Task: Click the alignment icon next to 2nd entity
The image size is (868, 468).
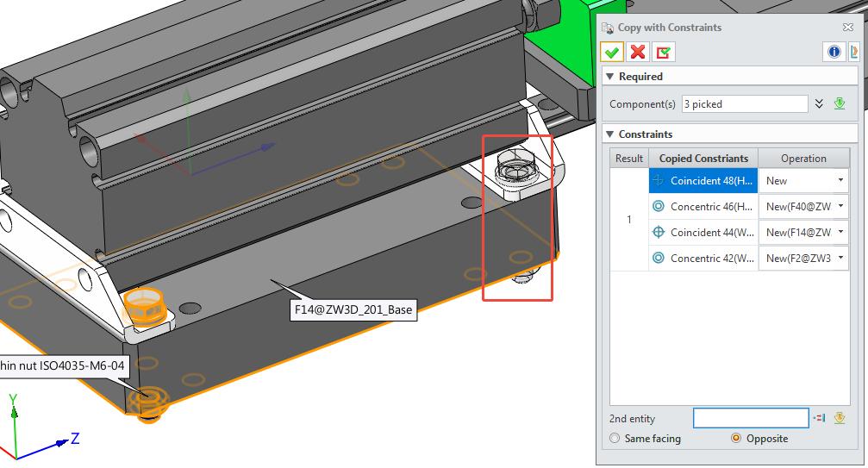Action: coord(820,418)
